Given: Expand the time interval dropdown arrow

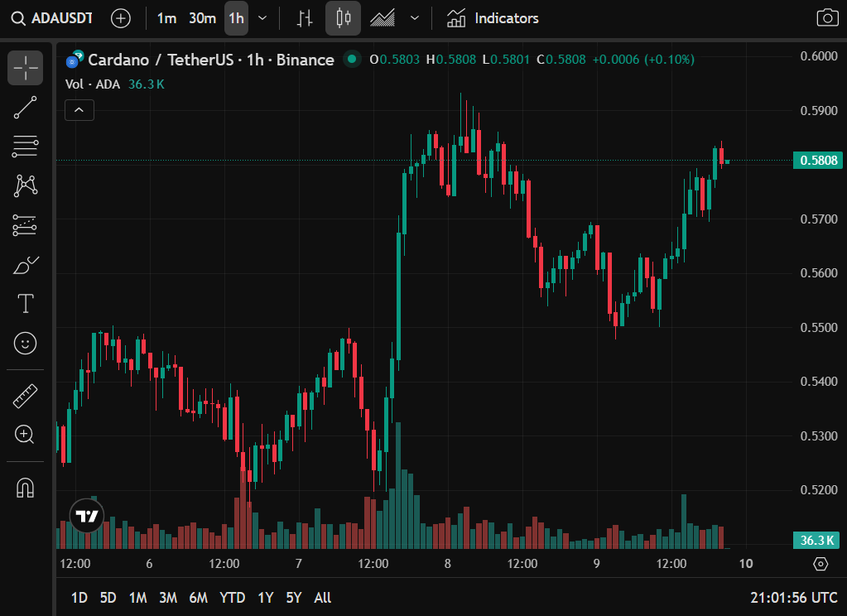Looking at the screenshot, I should coord(262,18).
